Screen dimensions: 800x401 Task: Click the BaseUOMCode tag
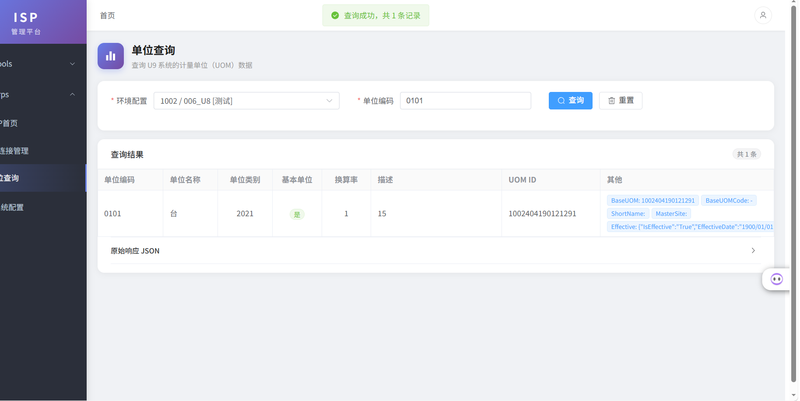[x=729, y=200]
